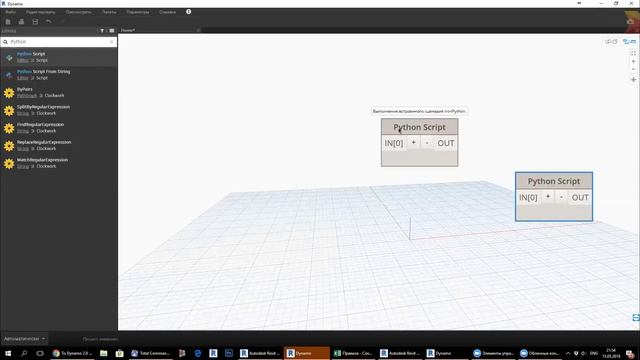This screenshot has height=360, width=640.
Task: Click the taskbar clock
Action: point(611,353)
